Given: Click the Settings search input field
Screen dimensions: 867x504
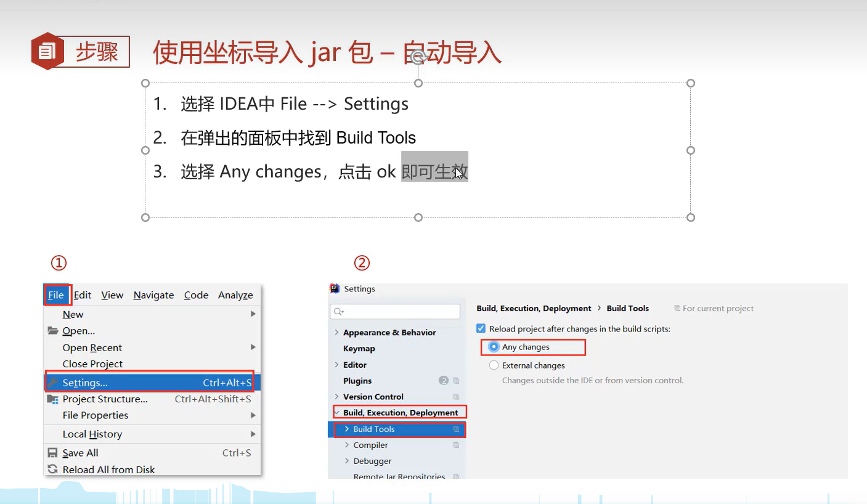Looking at the screenshot, I should pos(395,312).
